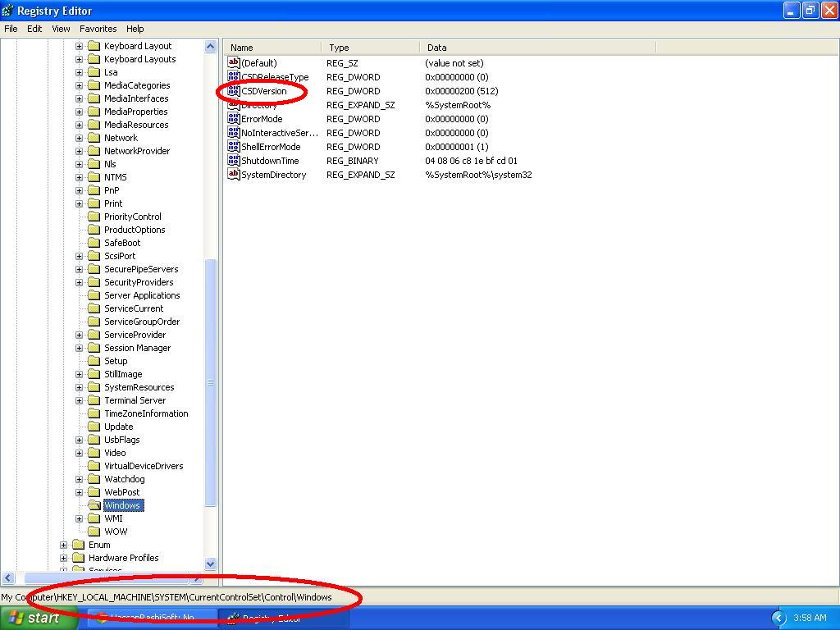Screen dimensions: 840x630
Task: Switch to Registry Editor taskbar button
Action: point(284,619)
